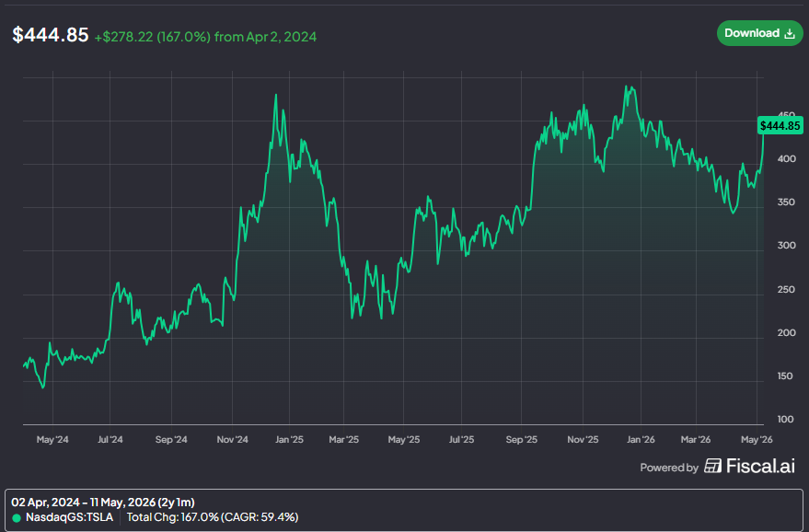Click the Jan '25 x-axis label

click(x=289, y=440)
